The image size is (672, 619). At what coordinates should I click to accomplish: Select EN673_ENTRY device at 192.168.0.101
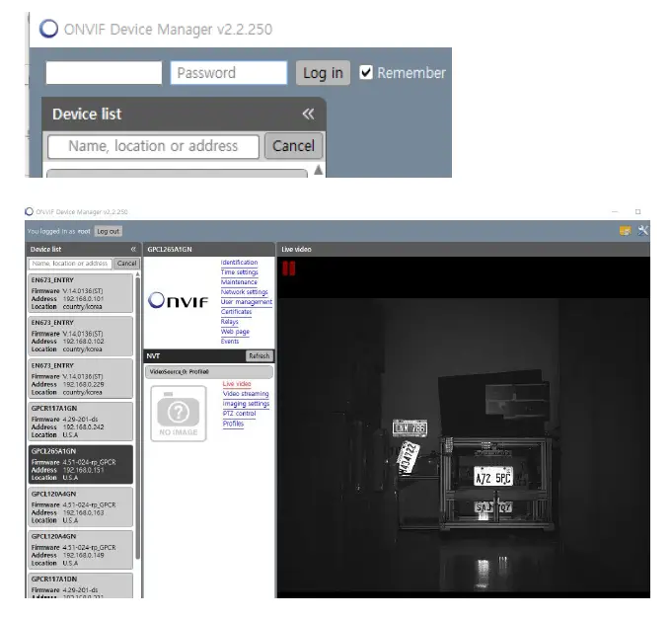coord(81,293)
